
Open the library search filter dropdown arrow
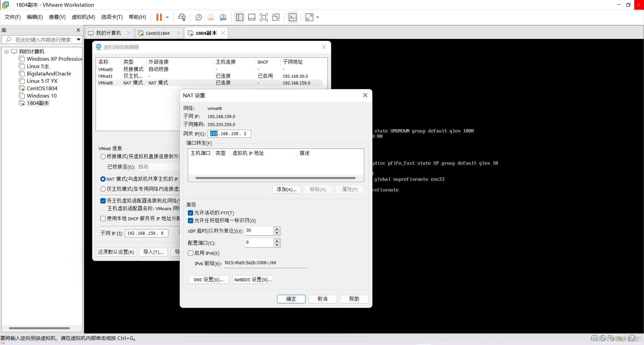[x=78, y=40]
